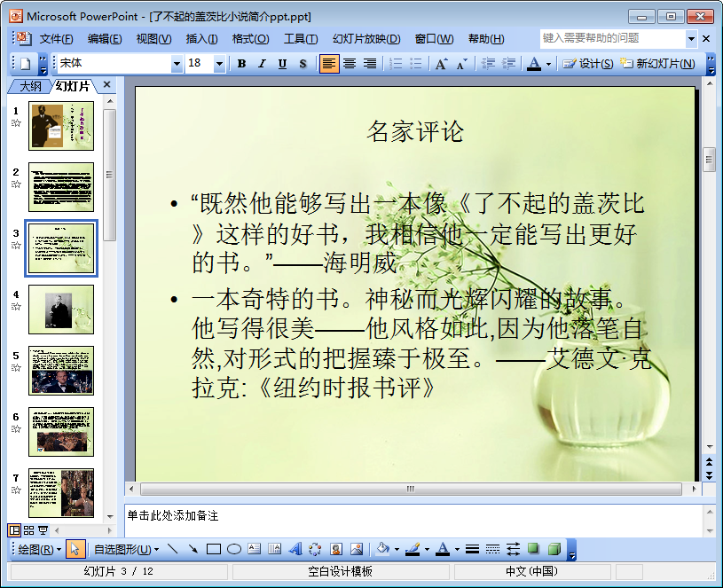Open the 文件(F) menu
723x588 pixels.
point(56,39)
